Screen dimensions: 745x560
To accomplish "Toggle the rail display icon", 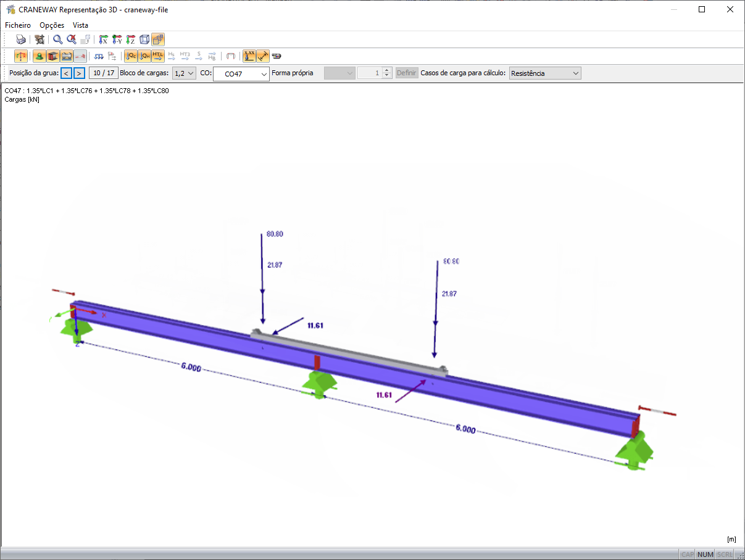I will click(x=67, y=56).
